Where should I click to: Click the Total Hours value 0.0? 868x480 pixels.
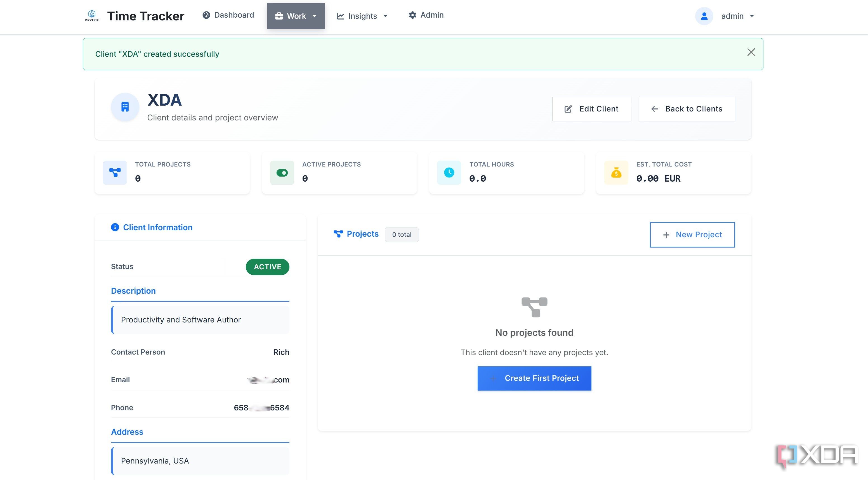click(x=477, y=179)
